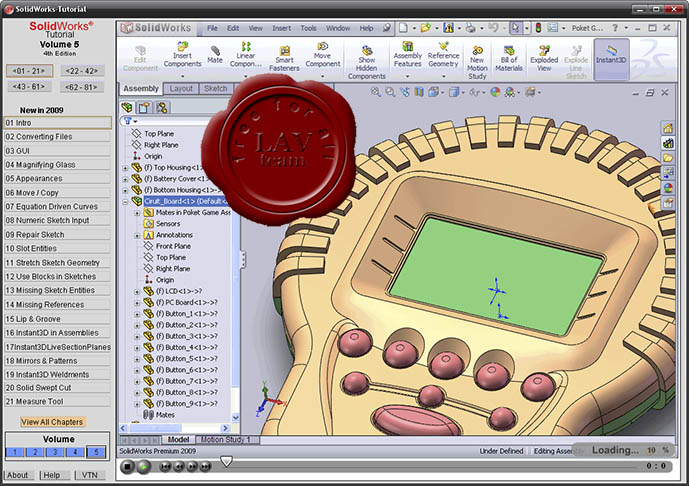Screen dimensions: 689x486
Task: Open the Insert menu
Action: pos(281,28)
